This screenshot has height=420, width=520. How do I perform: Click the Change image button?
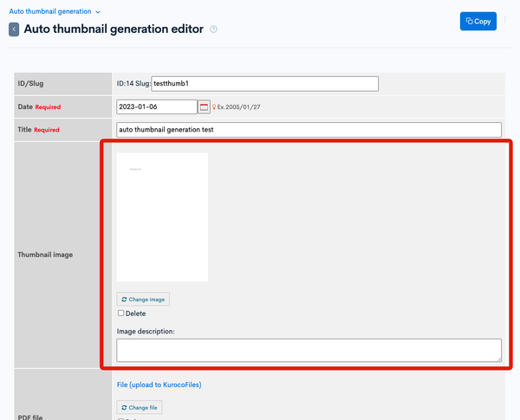[x=143, y=299]
